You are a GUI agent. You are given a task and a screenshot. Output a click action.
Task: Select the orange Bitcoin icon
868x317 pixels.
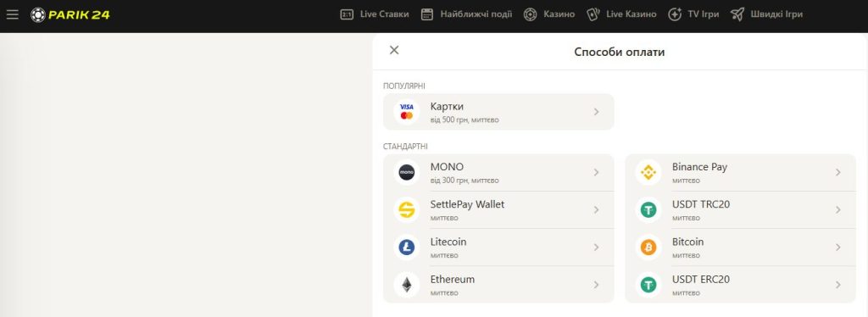(648, 247)
